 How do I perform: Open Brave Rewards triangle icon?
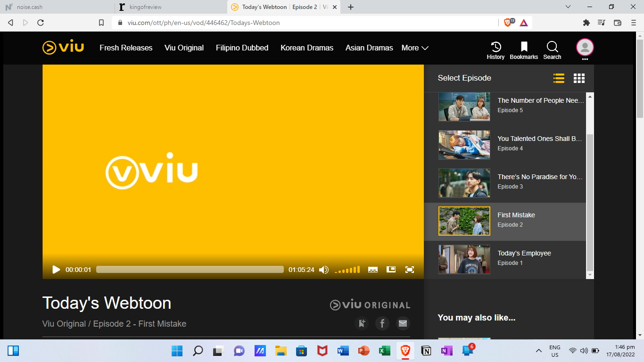[524, 23]
